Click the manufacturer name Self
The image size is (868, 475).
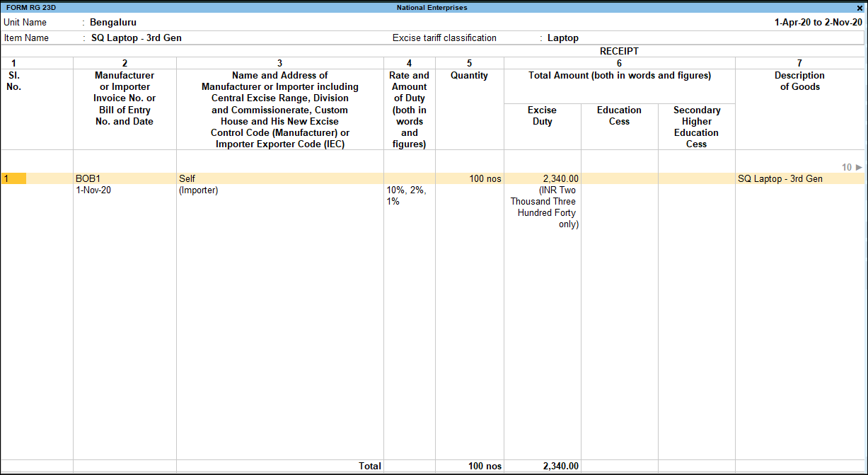[x=187, y=179]
